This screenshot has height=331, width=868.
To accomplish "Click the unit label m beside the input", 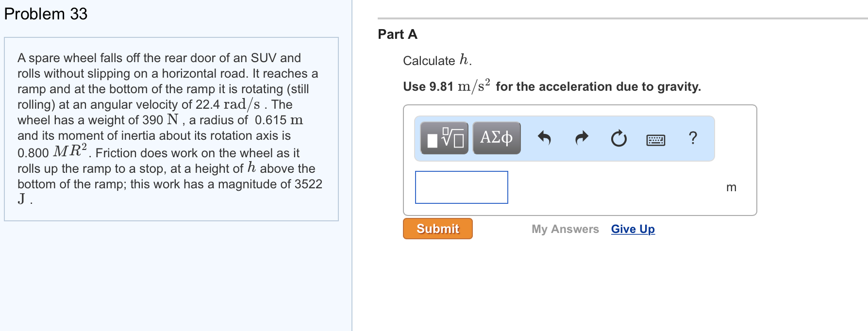I will [731, 187].
